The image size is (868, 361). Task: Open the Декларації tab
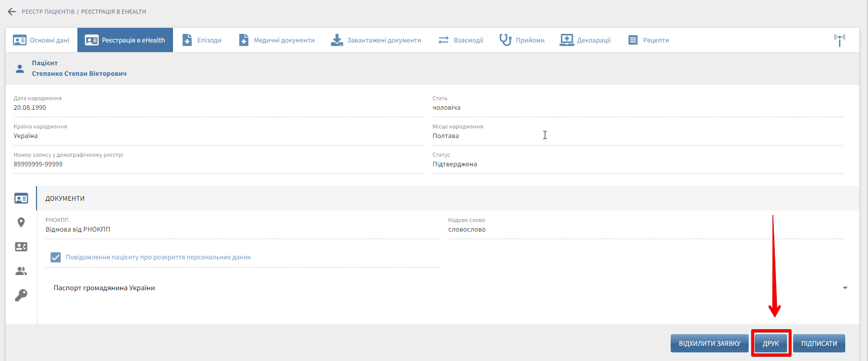(x=585, y=40)
